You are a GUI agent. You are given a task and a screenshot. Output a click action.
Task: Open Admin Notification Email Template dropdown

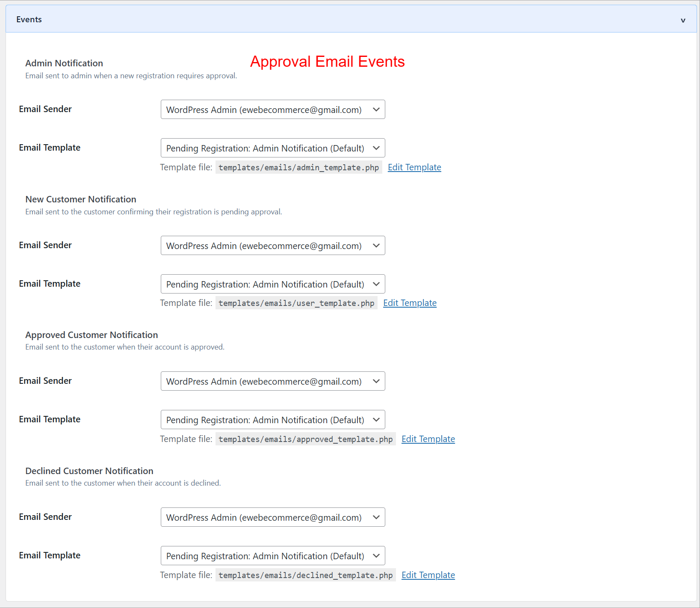(x=273, y=148)
